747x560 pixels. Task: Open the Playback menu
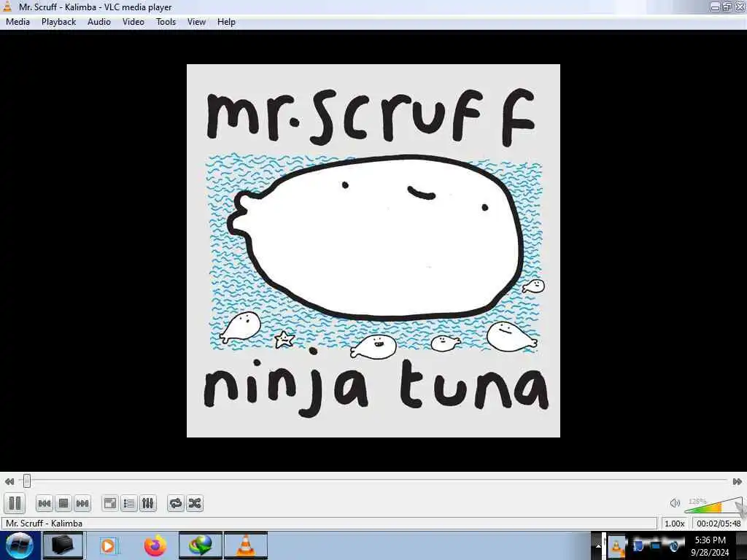[x=58, y=22]
